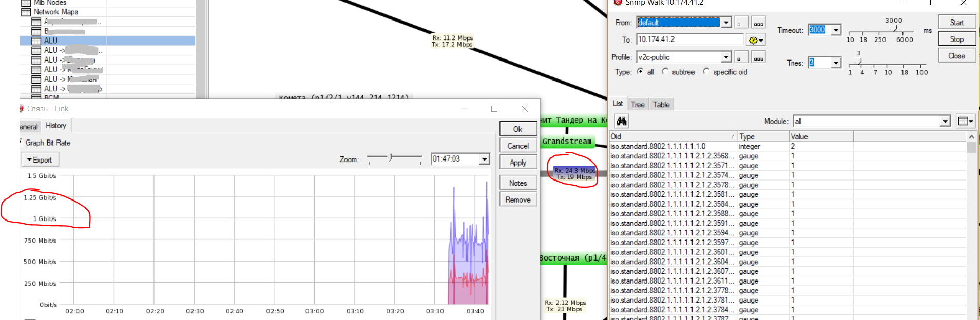Click the Tries slider thumb
980x320 pixels.
pyautogui.click(x=858, y=61)
